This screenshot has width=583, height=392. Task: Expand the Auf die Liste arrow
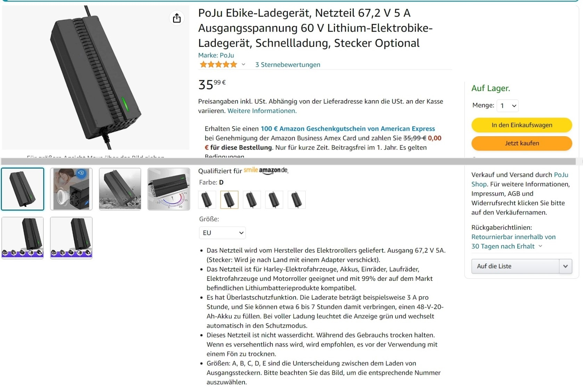(x=566, y=266)
